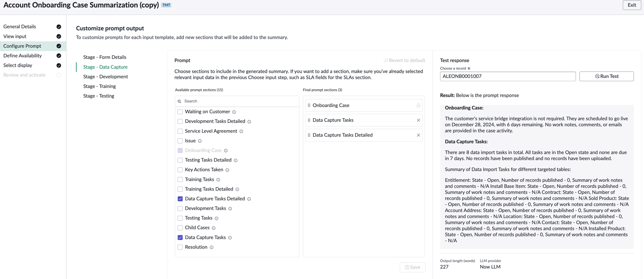Tick the Service Level Agreement checkbox

coord(180,131)
